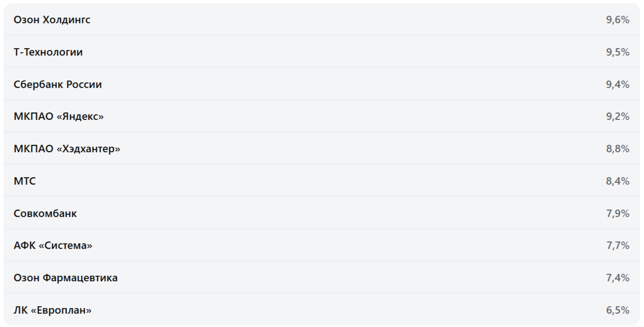644x327 pixels.
Task: Select the АФК «Система» label
Action: pos(53,245)
